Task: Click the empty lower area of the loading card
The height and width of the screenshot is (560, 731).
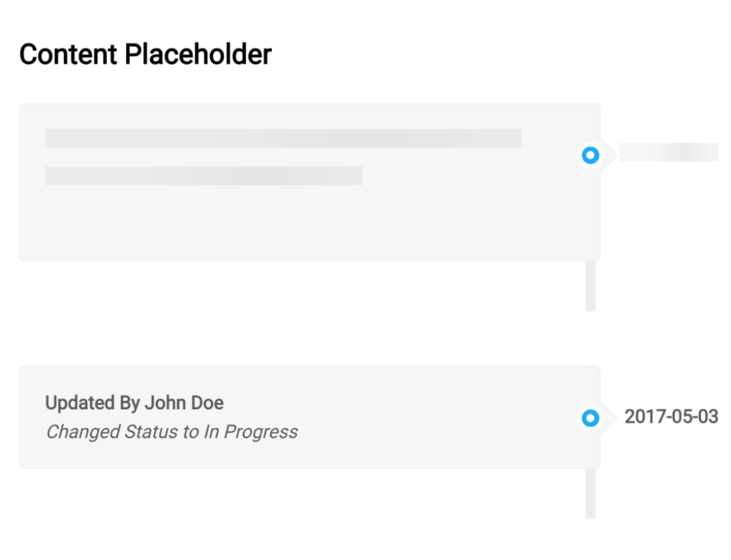Action: (x=291, y=227)
